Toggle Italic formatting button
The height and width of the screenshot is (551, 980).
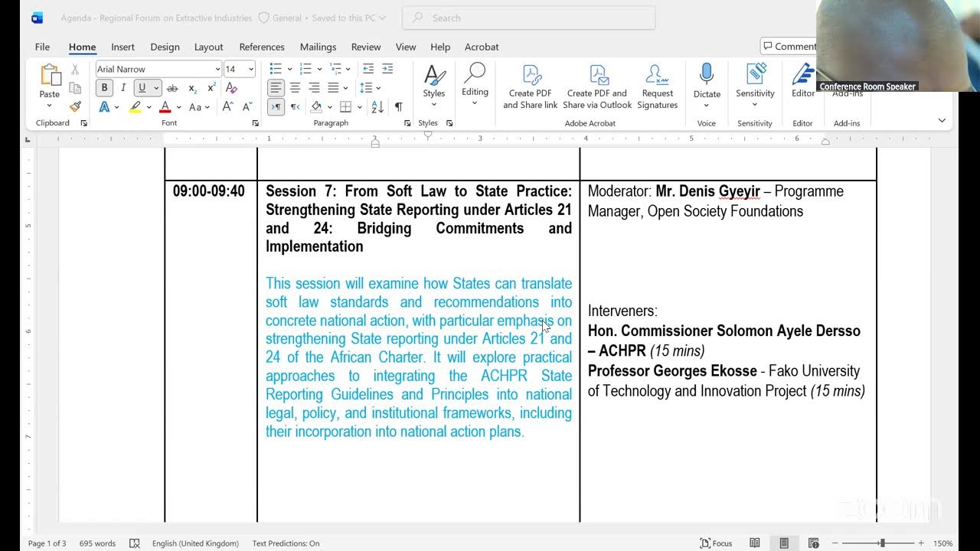click(123, 88)
